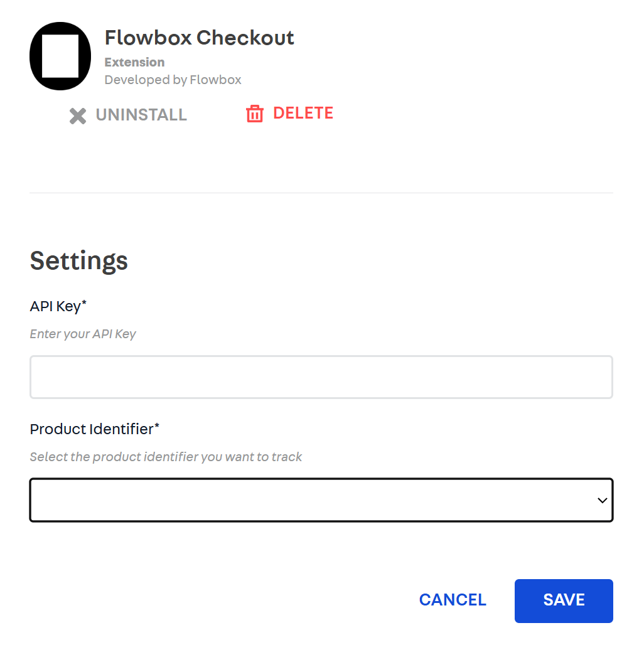Click the UNINSTALL text button
Viewport: 644px width, 645px height.
(x=141, y=115)
